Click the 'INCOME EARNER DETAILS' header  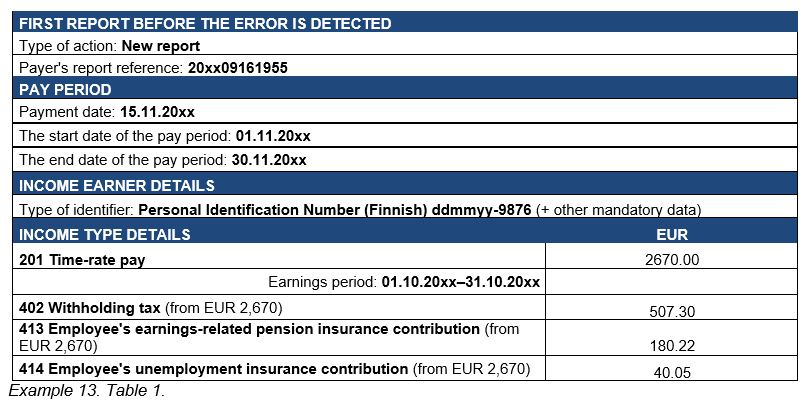(117, 185)
